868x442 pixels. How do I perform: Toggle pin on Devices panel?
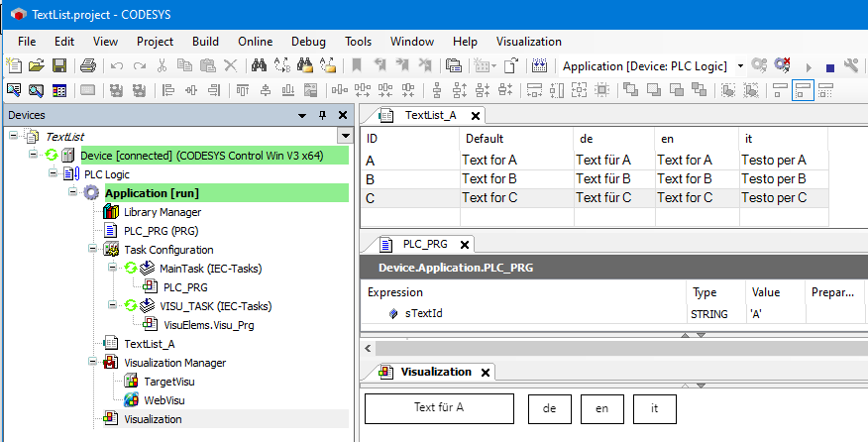(x=322, y=115)
